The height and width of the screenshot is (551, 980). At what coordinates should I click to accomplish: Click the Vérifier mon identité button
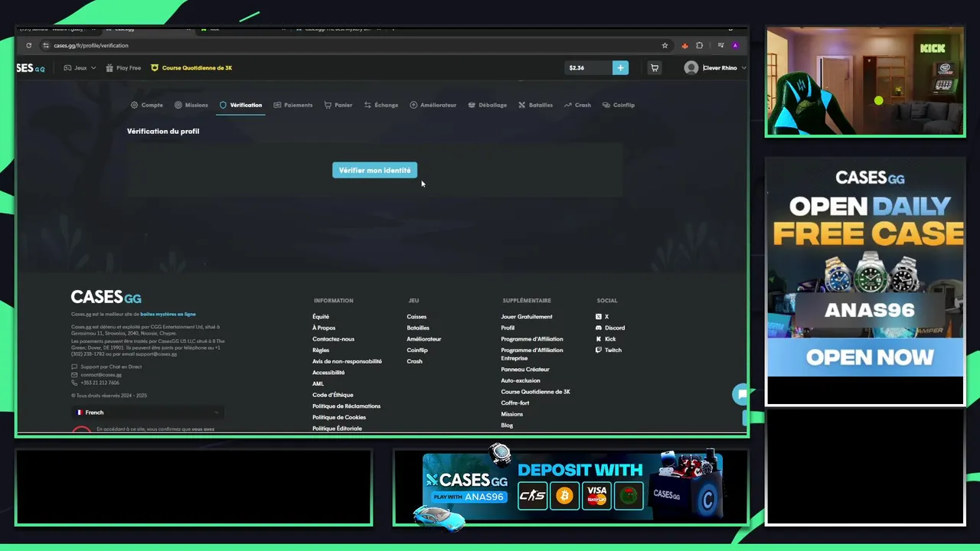(374, 171)
